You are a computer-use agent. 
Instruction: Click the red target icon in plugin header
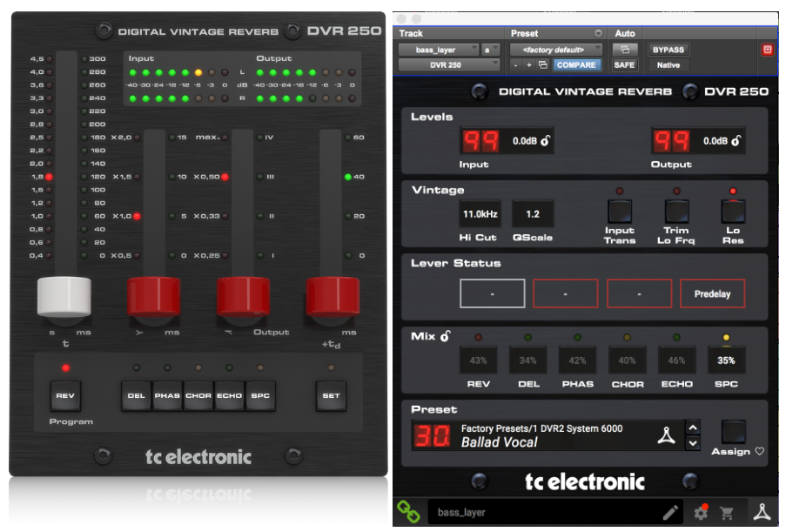[768, 50]
